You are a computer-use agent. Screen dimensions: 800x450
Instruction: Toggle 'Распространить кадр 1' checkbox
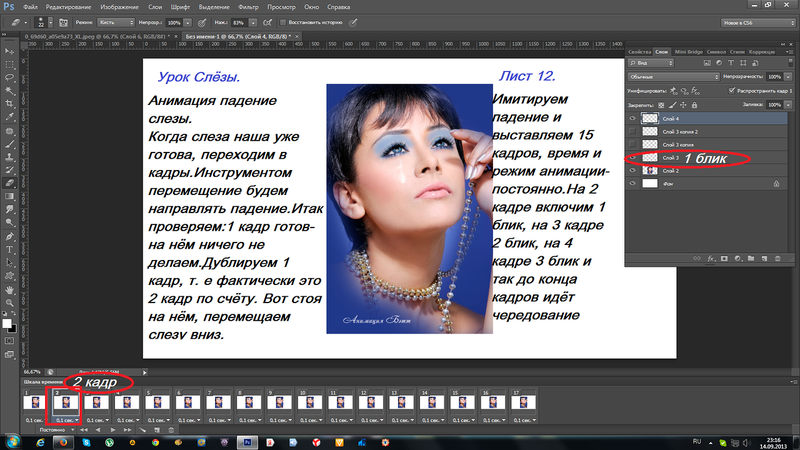[732, 91]
